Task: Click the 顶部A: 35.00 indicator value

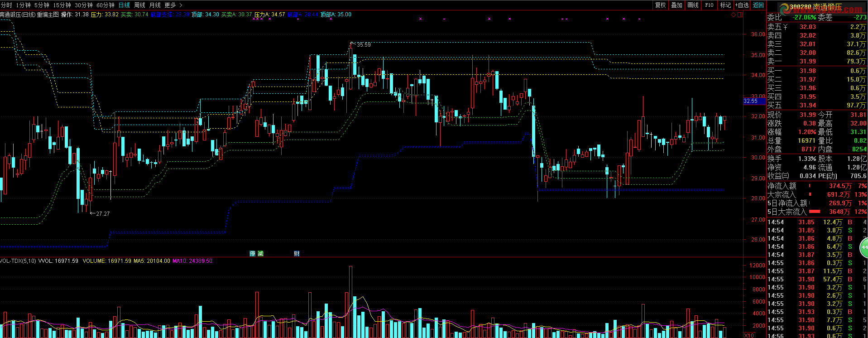Action: (336, 14)
